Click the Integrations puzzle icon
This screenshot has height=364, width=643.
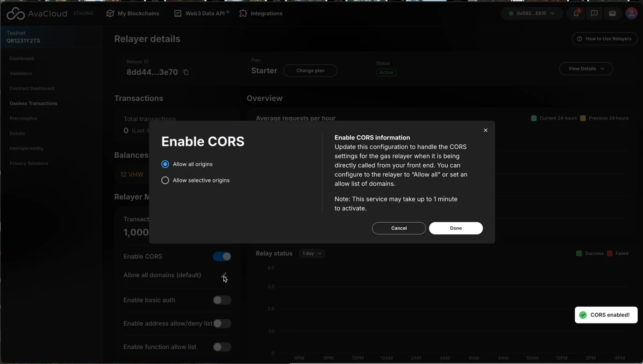[x=243, y=14]
